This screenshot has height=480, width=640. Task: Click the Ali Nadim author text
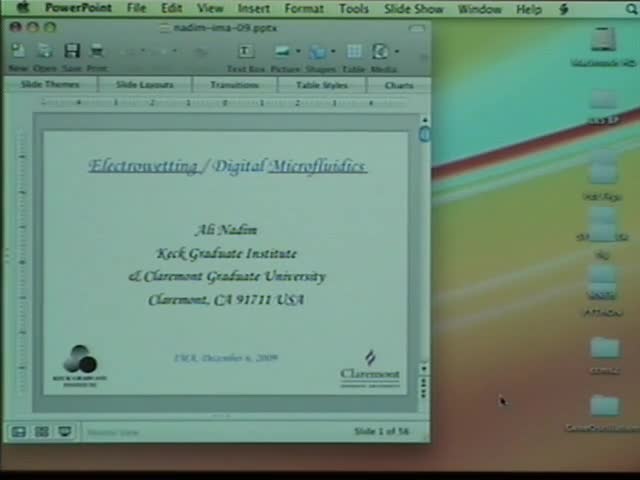226,230
